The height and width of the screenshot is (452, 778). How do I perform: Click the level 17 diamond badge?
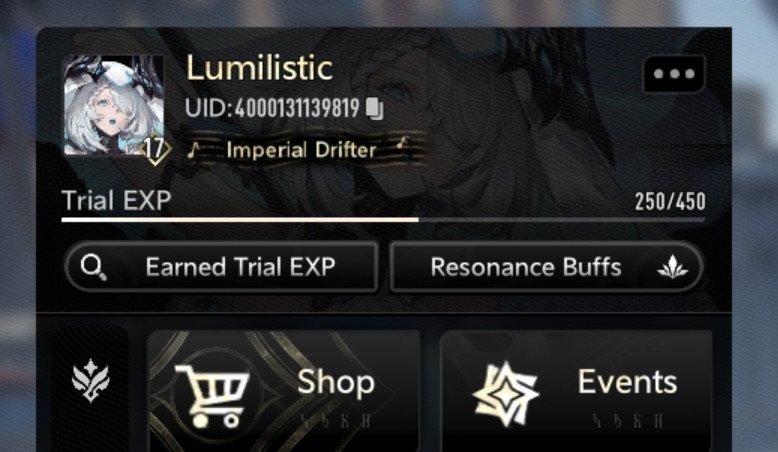coord(155,148)
